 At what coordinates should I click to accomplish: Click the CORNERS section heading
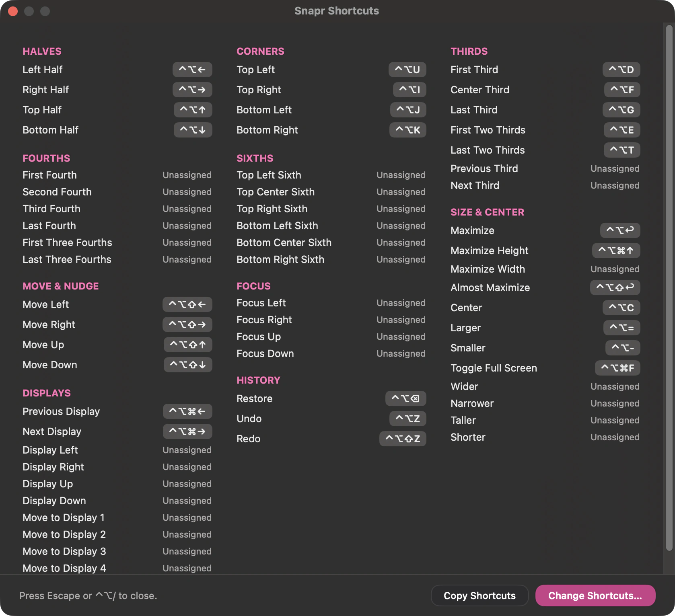tap(260, 51)
